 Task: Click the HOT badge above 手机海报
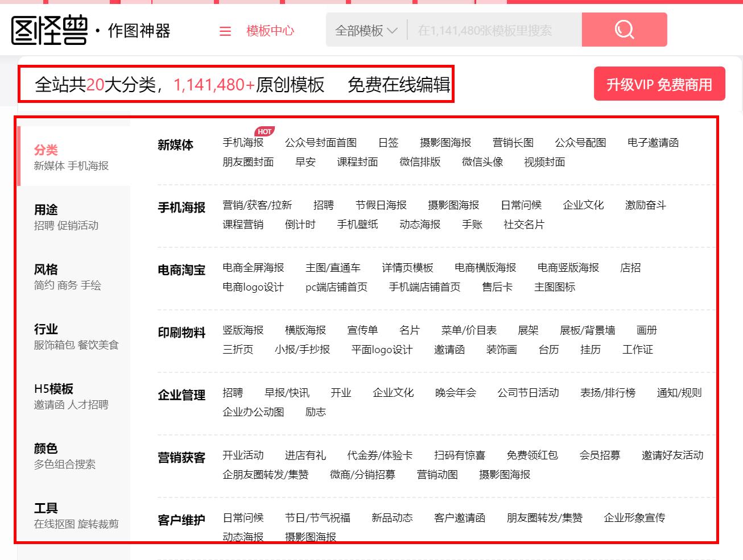click(263, 131)
